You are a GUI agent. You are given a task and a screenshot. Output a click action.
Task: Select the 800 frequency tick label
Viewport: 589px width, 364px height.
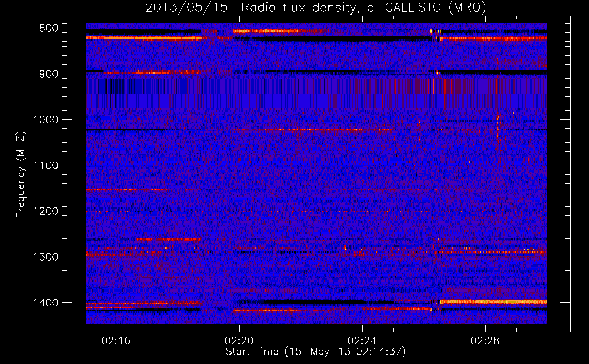tap(49, 28)
